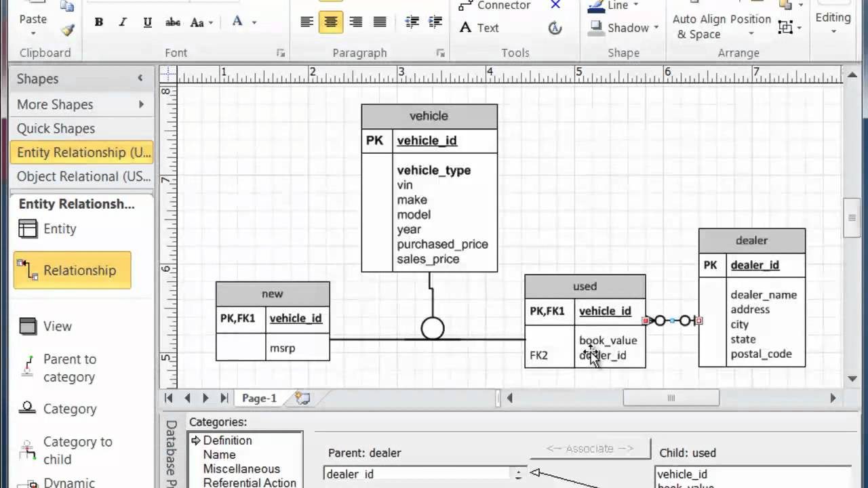This screenshot has width=868, height=488.
Task: Open the Font Color dropdown arrow
Action: click(254, 22)
